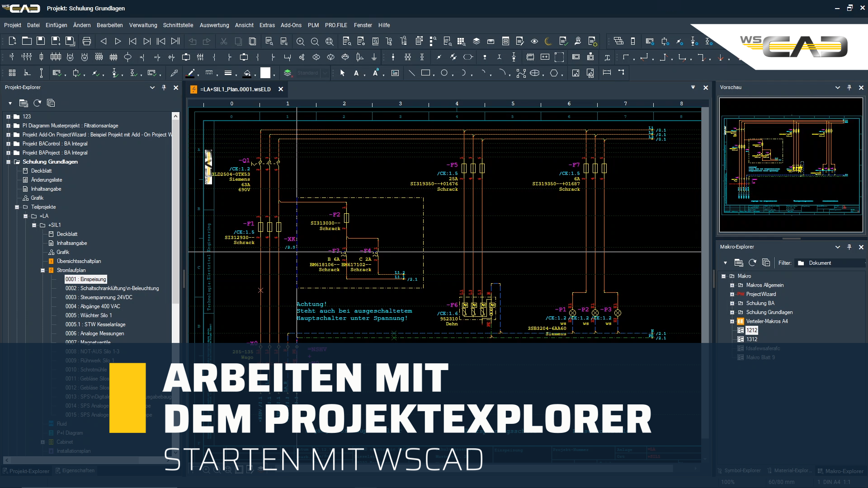This screenshot has height=488, width=868.
Task: Select the Zoom In magnifier tool
Action: click(x=300, y=41)
